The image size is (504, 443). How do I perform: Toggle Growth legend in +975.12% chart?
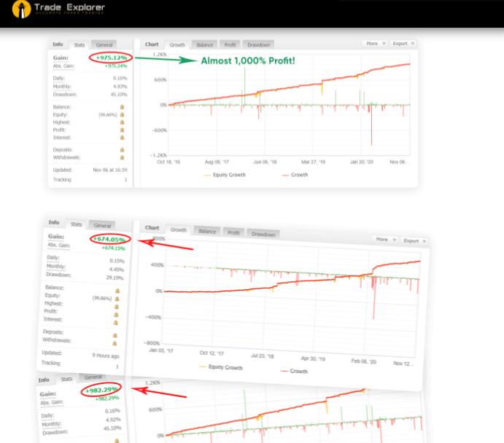tap(295, 175)
